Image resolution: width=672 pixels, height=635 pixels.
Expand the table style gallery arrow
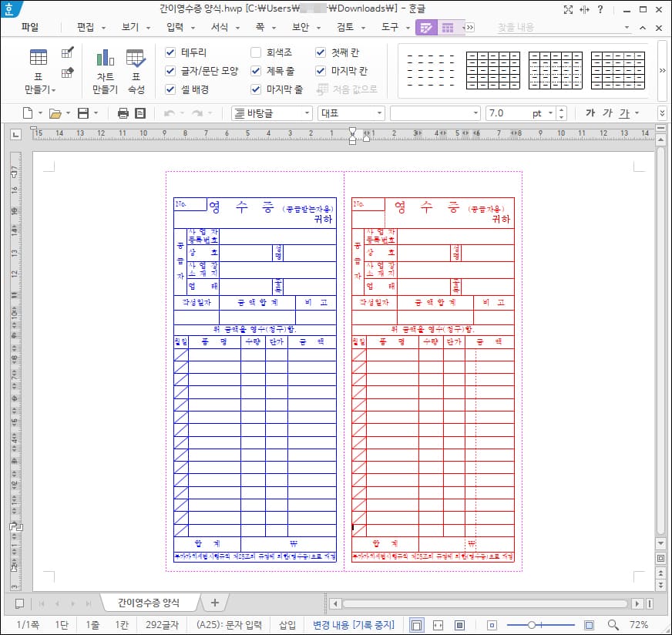pyautogui.click(x=662, y=70)
